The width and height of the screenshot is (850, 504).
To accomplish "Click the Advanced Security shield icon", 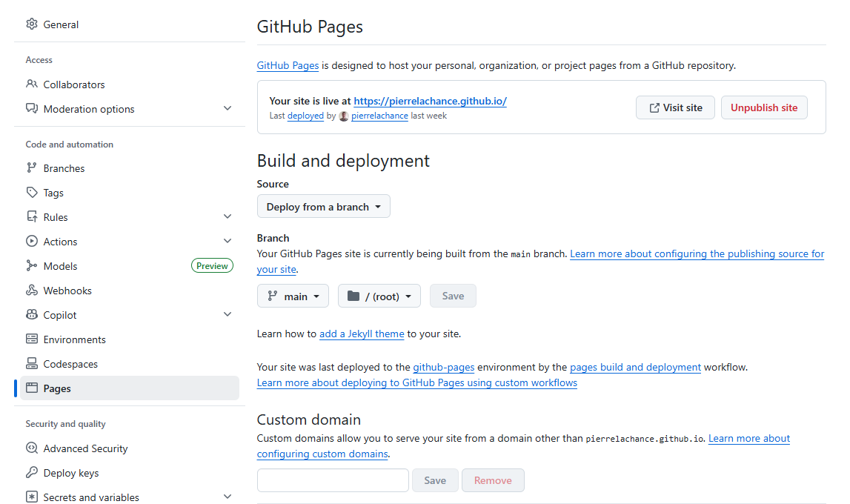I will [32, 448].
